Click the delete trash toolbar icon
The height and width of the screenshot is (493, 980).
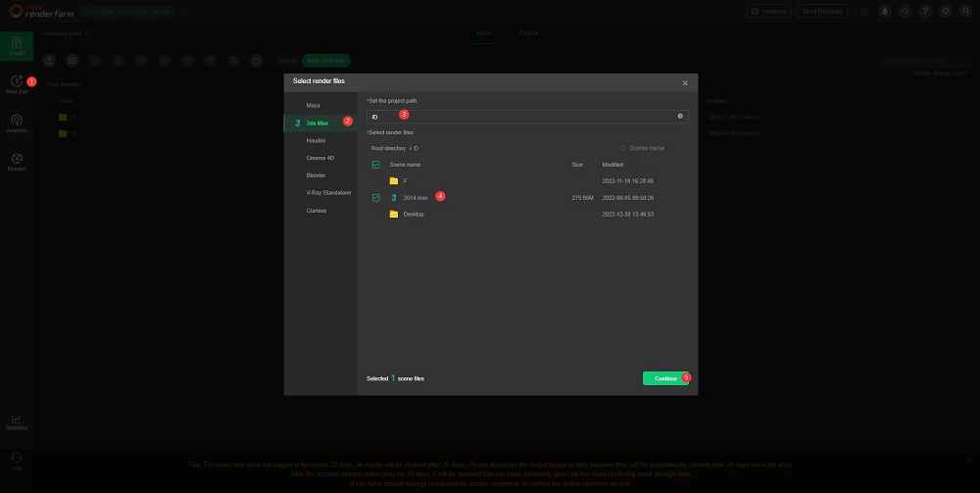click(x=233, y=61)
